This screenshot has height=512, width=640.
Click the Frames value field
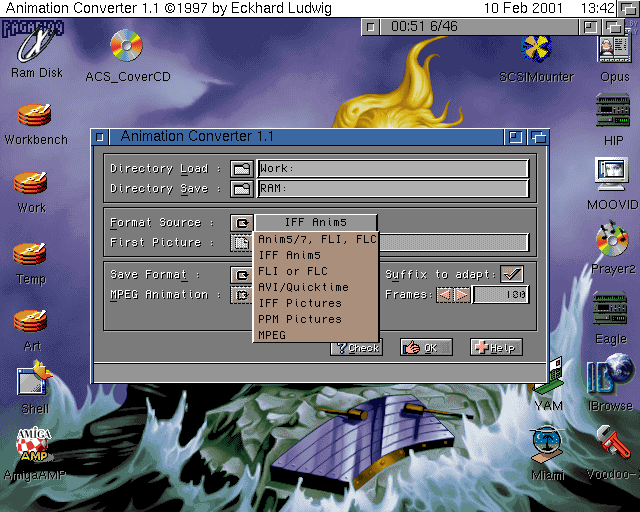click(501, 295)
